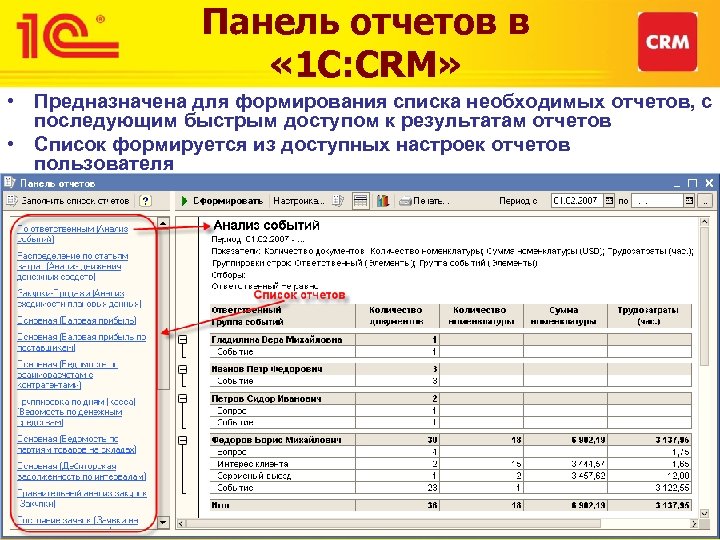Select cell Иванов Петр Федорович
Viewport: 720px width, 540px height.
282,369
